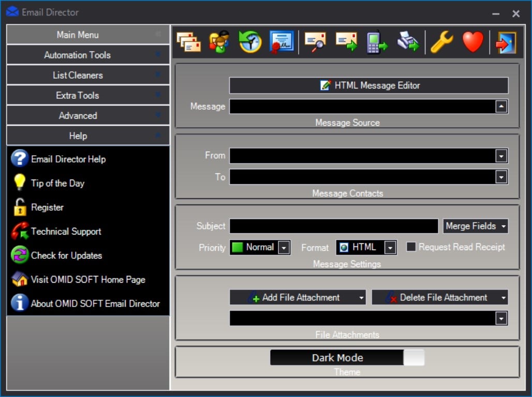Image resolution: width=532 pixels, height=397 pixels.
Task: Click the Tip of the Day lightbulb icon
Action: coord(19,182)
